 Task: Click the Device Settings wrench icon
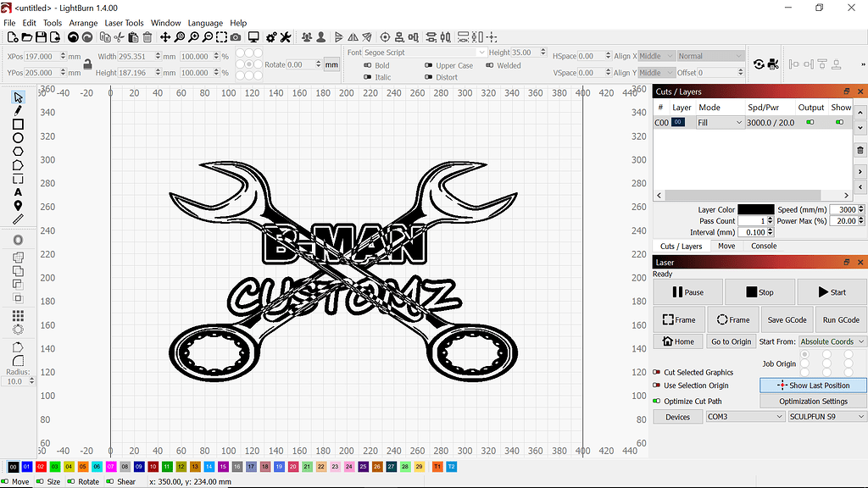[x=286, y=37]
